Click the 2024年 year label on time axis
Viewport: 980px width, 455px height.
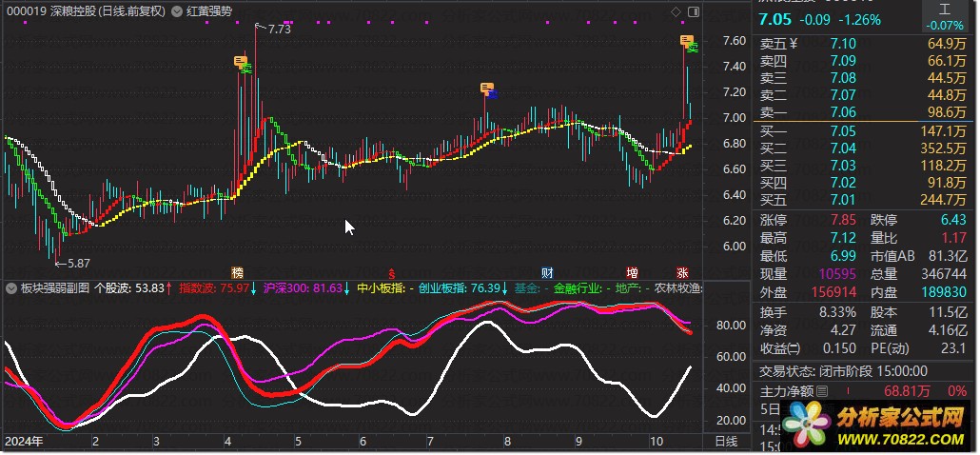click(25, 442)
